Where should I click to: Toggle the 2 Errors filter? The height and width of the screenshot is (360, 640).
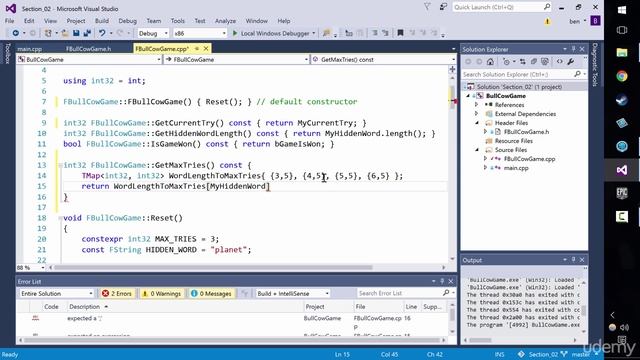pos(117,293)
